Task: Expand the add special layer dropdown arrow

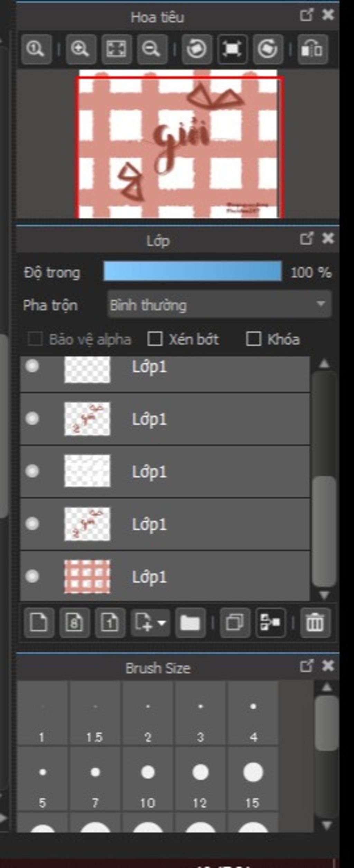Action: pos(162,622)
